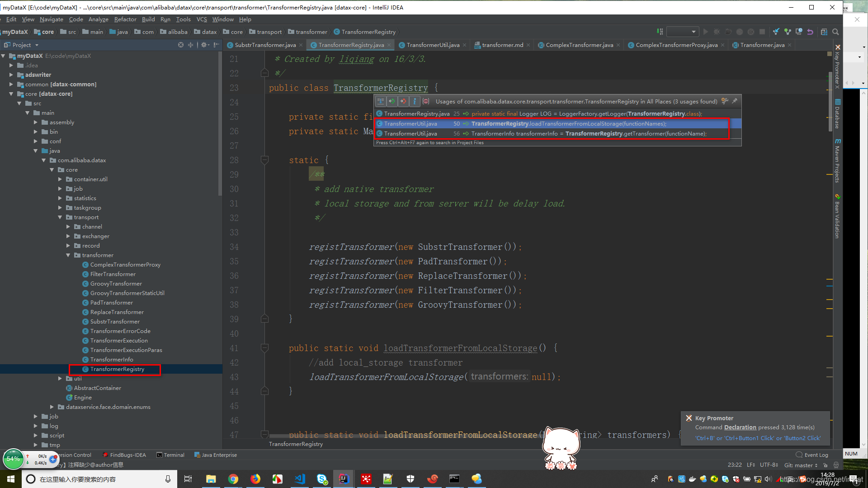This screenshot has width=868, height=488.
Task: Click fold toggle at line 28 static block
Action: (x=265, y=160)
